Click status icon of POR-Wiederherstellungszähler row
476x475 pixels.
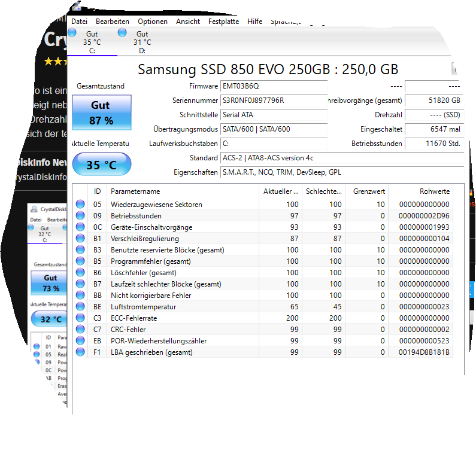80,340
